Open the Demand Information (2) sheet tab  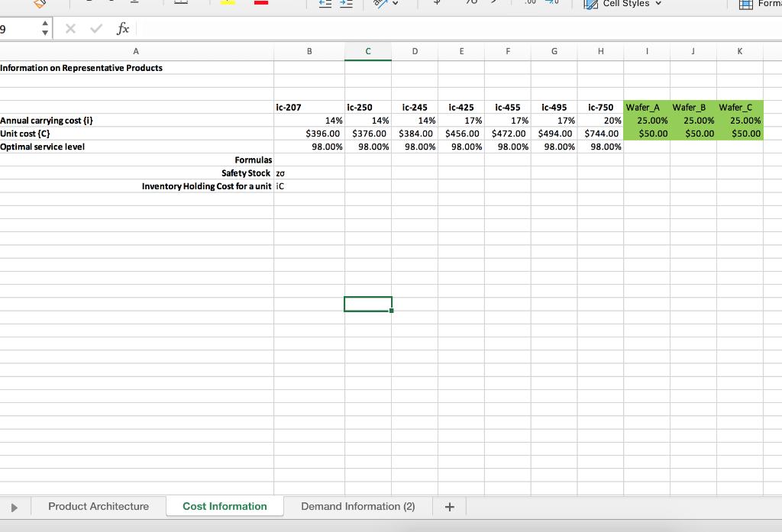357,506
